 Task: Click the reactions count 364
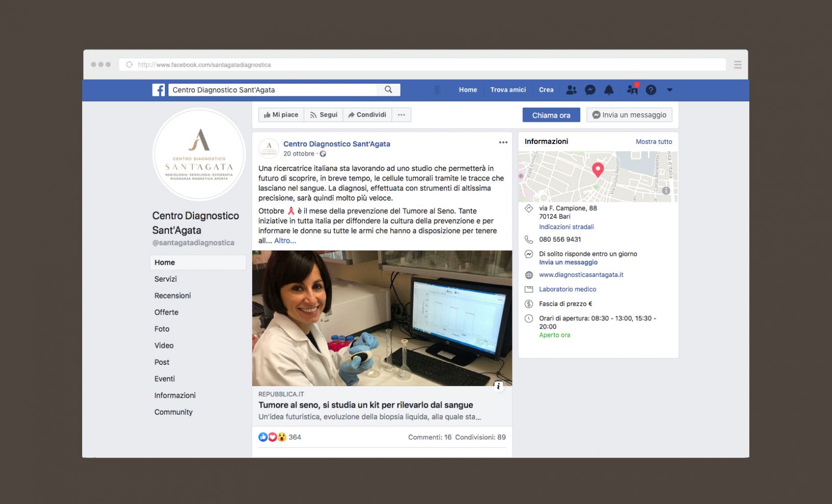point(295,437)
